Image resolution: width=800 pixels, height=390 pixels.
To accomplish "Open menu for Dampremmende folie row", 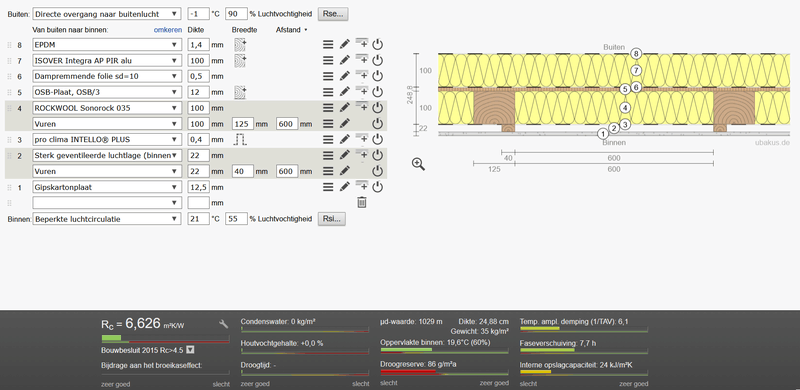I will point(328,76).
